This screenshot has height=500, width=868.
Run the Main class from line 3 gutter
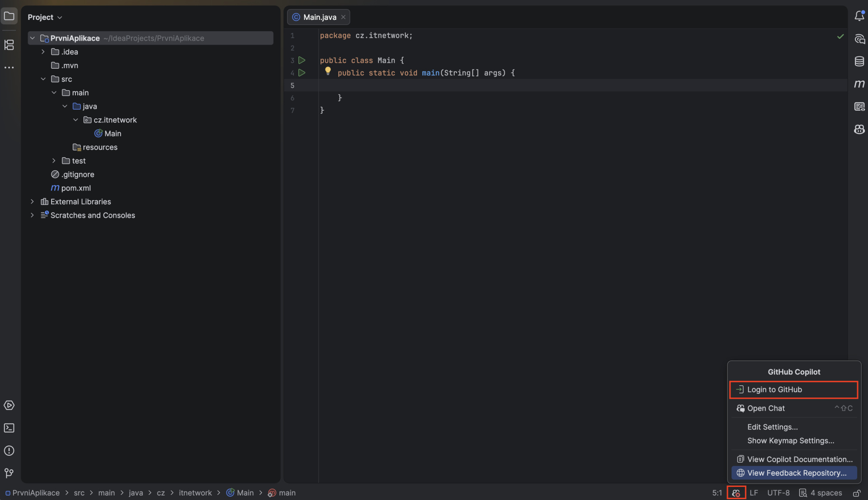302,60
